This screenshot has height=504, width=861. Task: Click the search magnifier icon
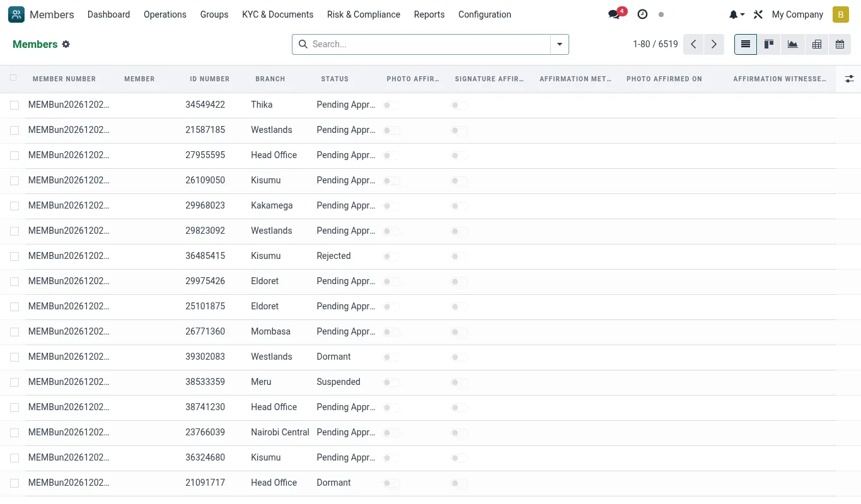pyautogui.click(x=303, y=44)
